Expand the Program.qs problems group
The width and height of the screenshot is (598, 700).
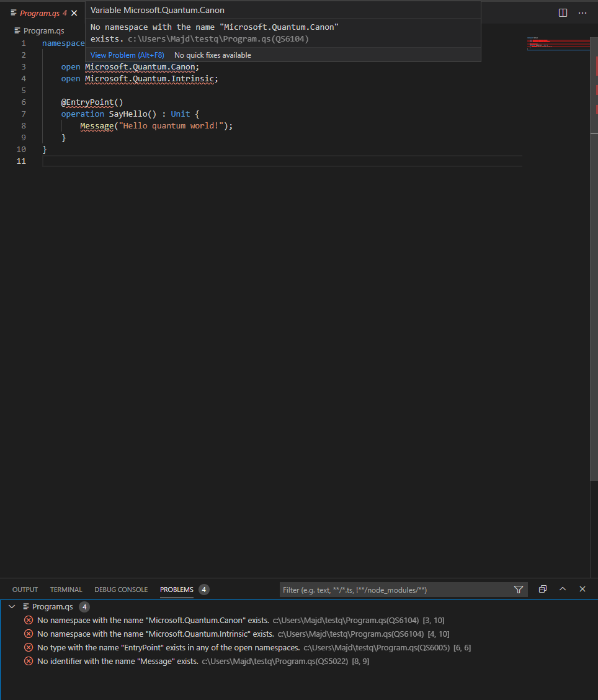pyautogui.click(x=11, y=606)
